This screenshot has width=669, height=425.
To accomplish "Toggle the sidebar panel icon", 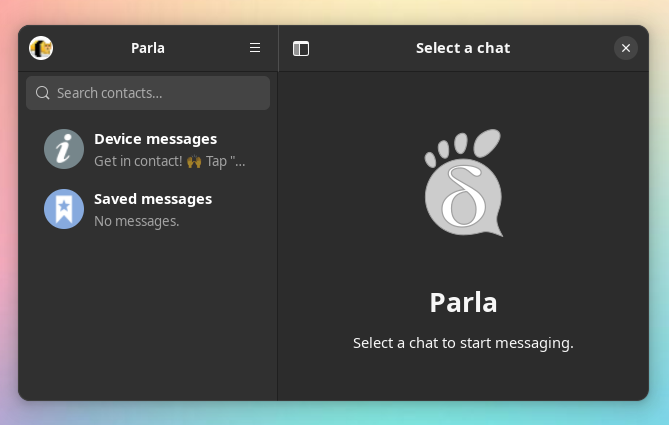I will 301,48.
